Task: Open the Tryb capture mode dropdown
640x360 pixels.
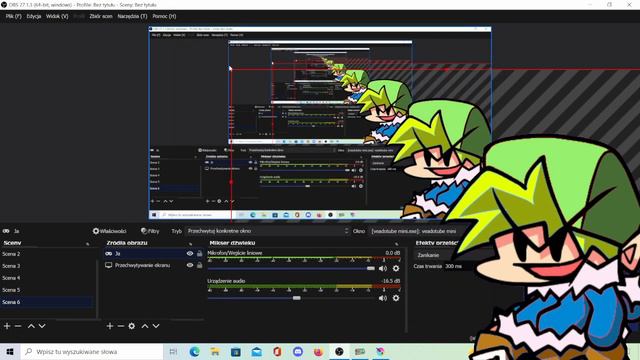Action: pos(268,231)
